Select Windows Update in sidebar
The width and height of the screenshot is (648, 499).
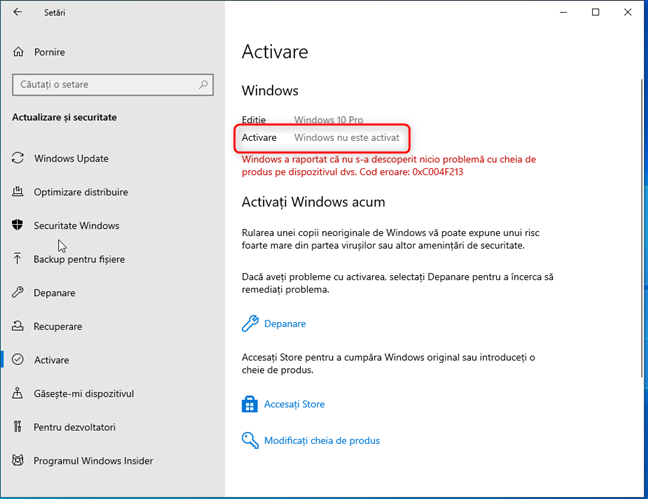[x=71, y=158]
